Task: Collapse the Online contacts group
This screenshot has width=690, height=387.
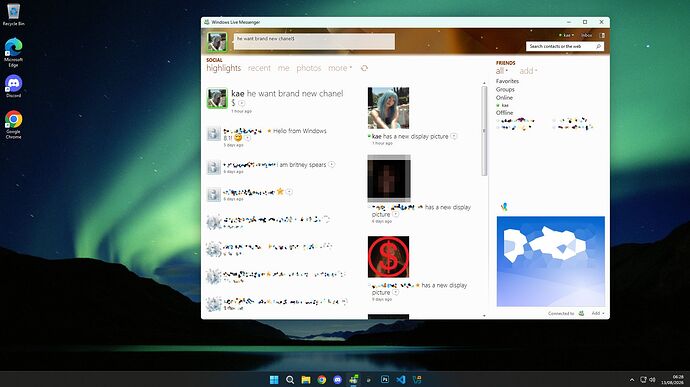Action: coord(504,98)
